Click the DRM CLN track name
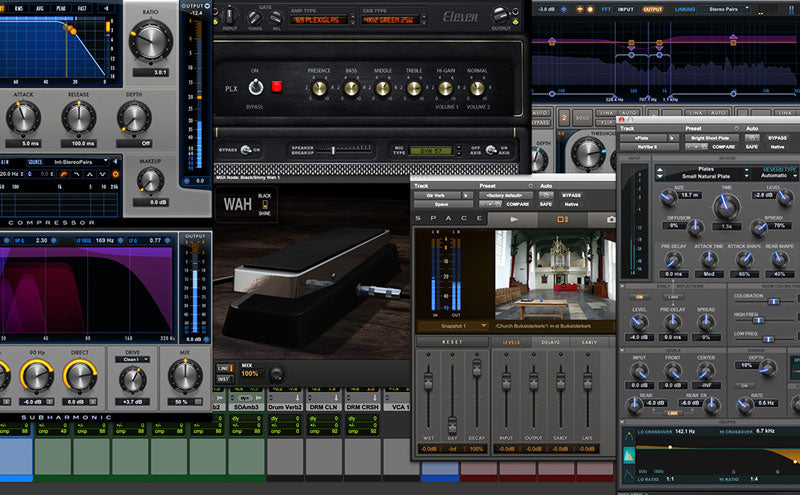Image resolution: width=800 pixels, height=495 pixels. pyautogui.click(x=323, y=407)
